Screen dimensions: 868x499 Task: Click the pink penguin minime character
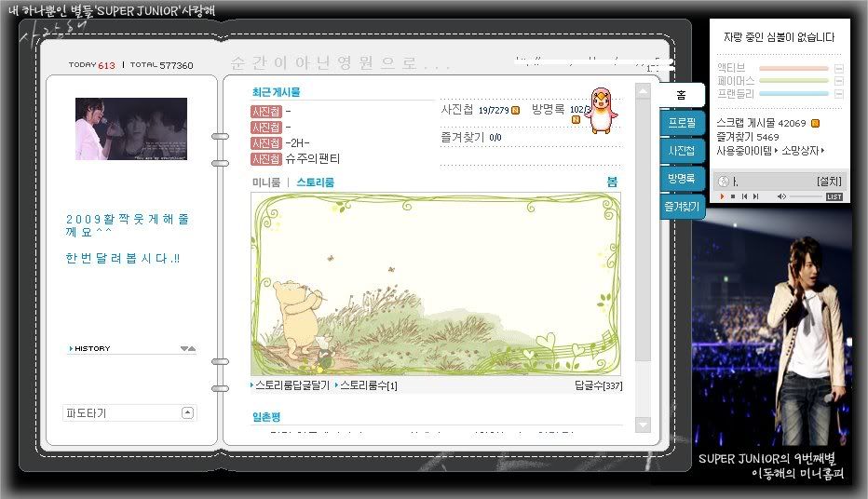tap(603, 111)
